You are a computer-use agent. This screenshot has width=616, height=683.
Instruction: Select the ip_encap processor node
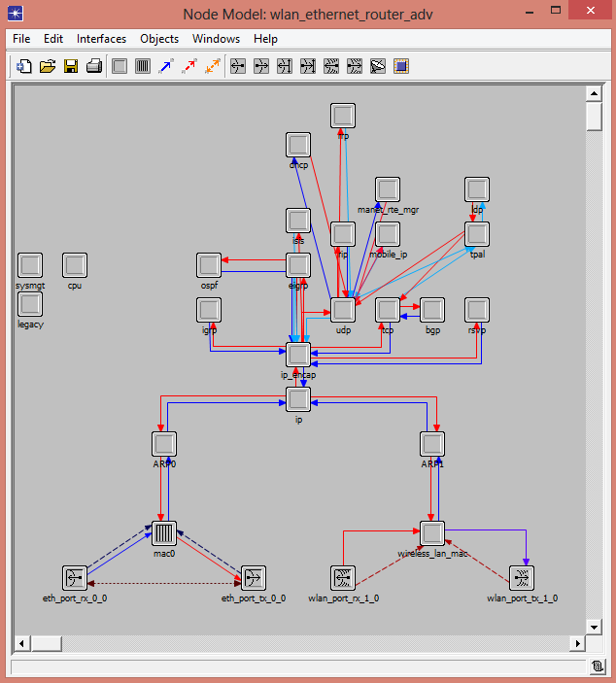pyautogui.click(x=298, y=355)
